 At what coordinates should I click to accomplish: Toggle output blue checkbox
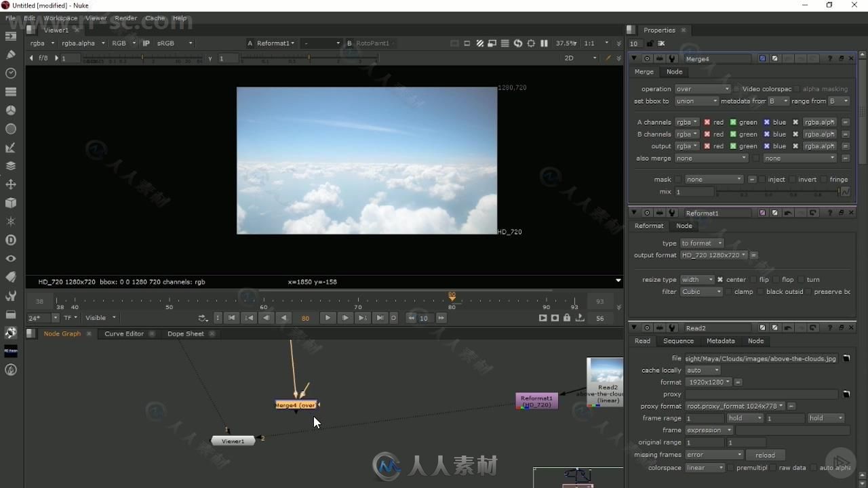coord(766,146)
